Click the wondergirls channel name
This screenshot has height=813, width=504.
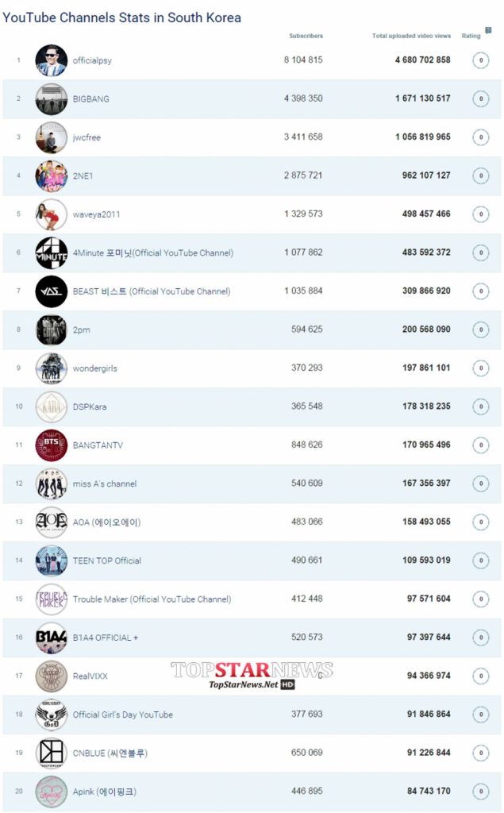click(x=94, y=368)
